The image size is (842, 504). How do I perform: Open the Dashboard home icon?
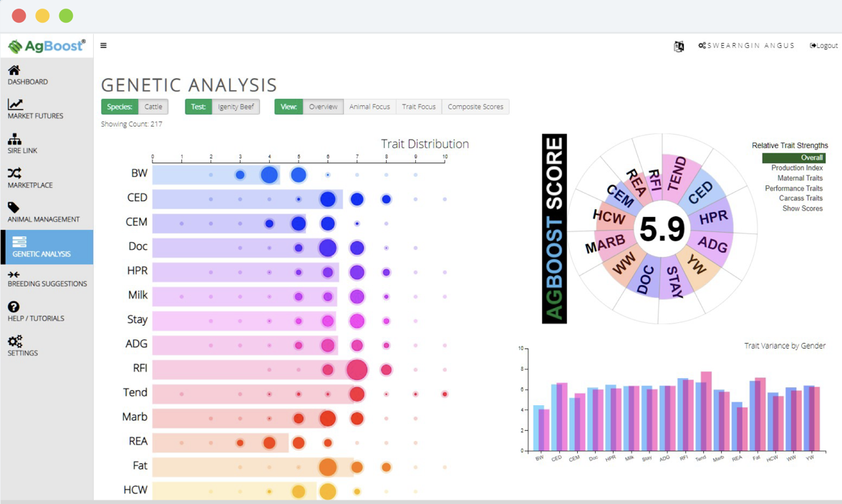(14, 70)
